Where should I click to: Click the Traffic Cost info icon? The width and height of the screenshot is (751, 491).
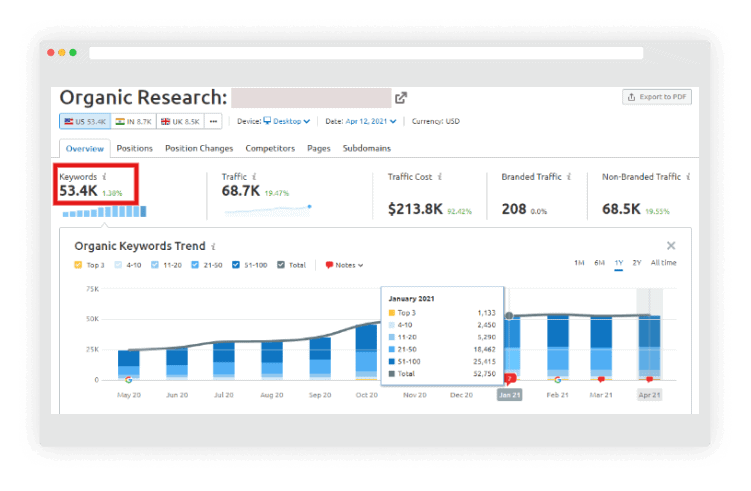tap(441, 177)
